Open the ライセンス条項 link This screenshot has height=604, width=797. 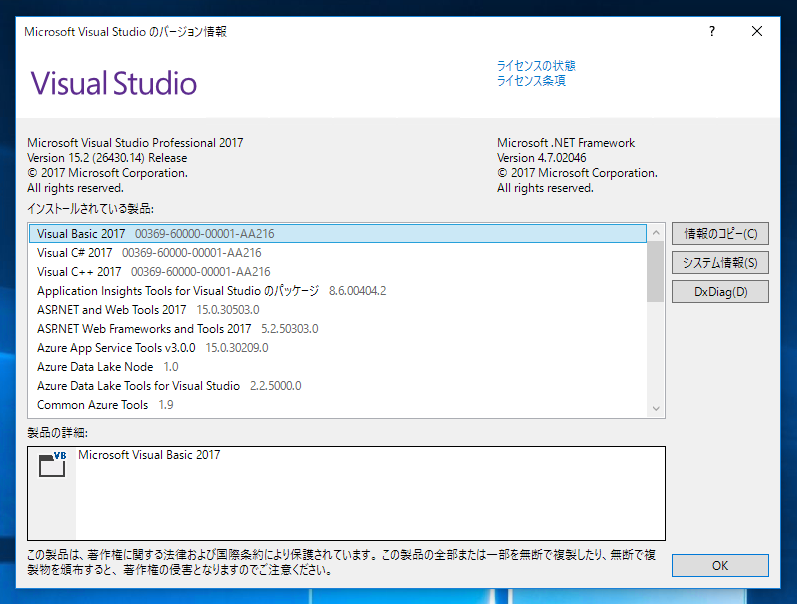(x=531, y=81)
